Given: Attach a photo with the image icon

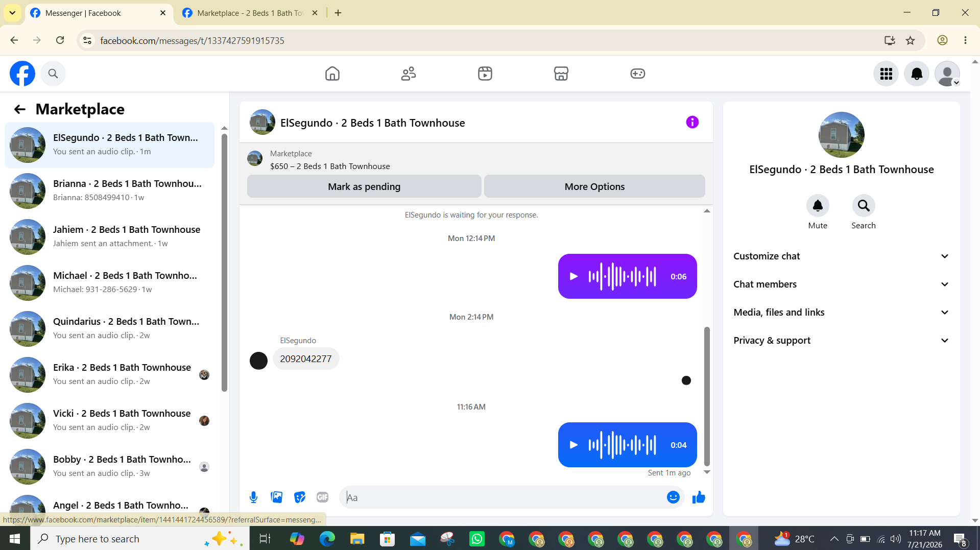Looking at the screenshot, I should click(x=276, y=497).
